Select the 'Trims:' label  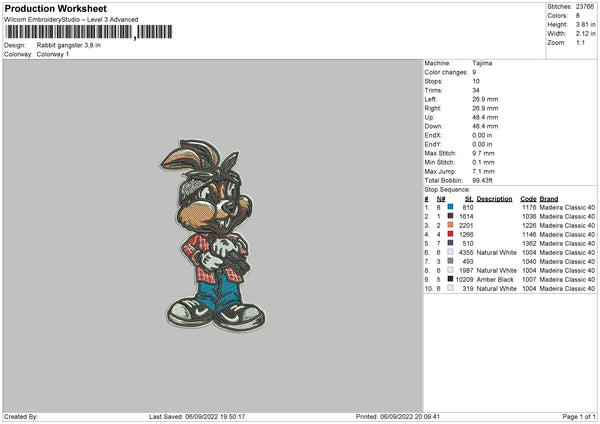434,90
